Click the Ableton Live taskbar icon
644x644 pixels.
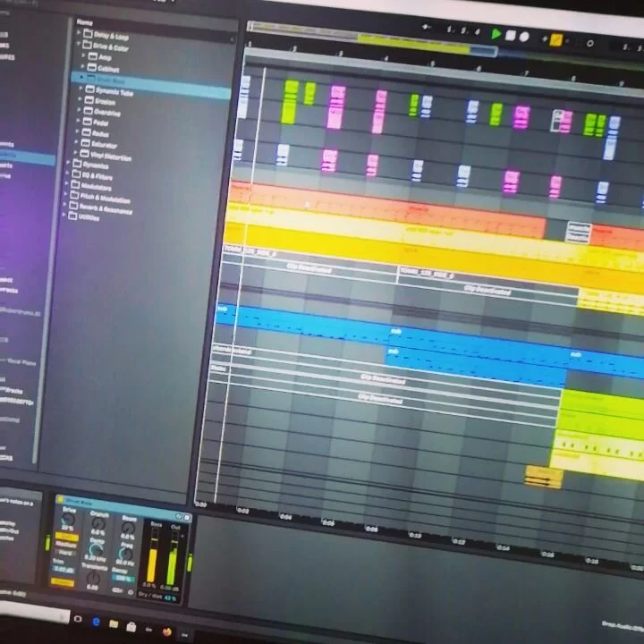pos(185,634)
